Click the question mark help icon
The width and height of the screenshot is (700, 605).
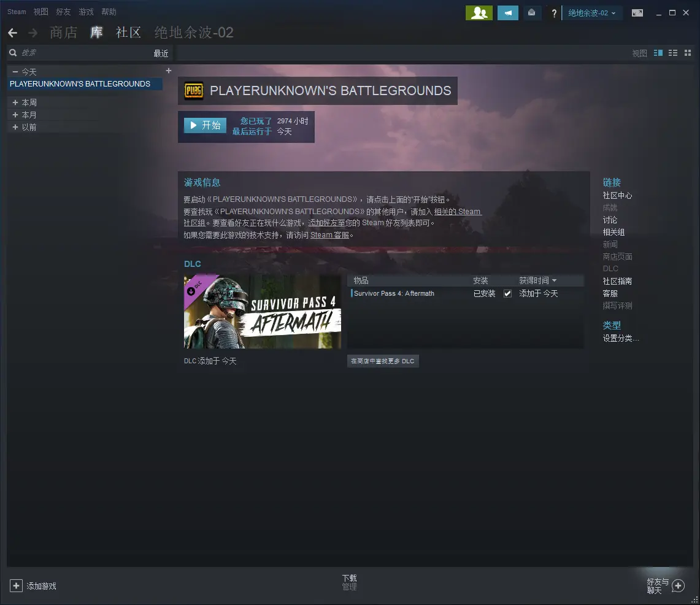554,13
